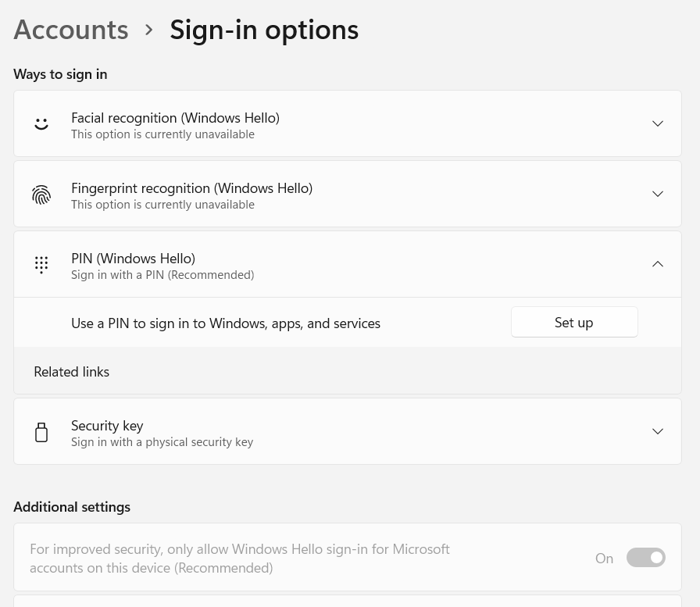Select 'Fingerprint recognition (Windows Hello)' title
This screenshot has height=607, width=700.
[192, 188]
